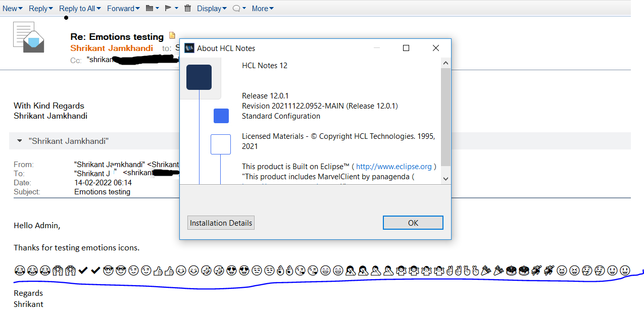The image size is (644, 313).
Task: Click the "Cc:" label in the header
Action: pyautogui.click(x=76, y=61)
